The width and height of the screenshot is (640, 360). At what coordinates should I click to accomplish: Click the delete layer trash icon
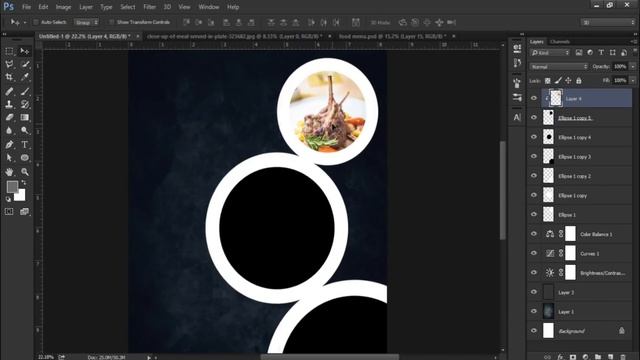click(x=623, y=357)
